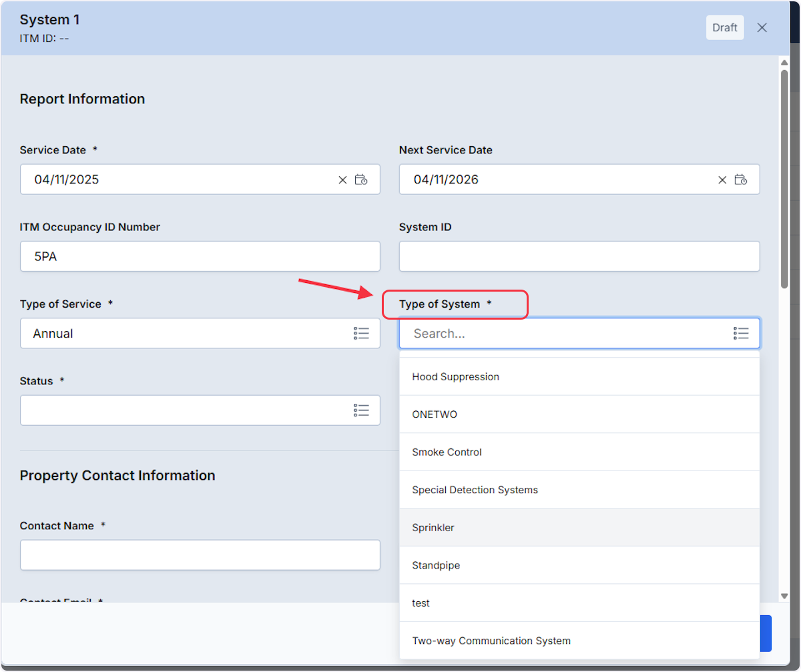801x672 pixels.
Task: Click the scrollbar up arrow
Action: point(784,63)
